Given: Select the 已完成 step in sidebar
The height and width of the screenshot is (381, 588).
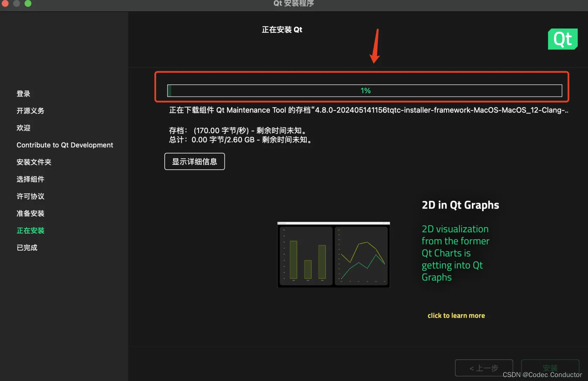Looking at the screenshot, I should coord(27,247).
